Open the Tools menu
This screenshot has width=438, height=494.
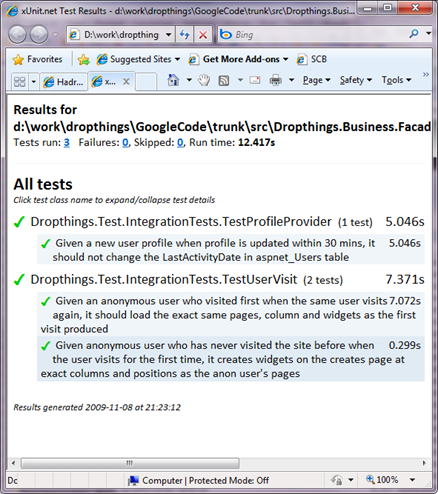tap(396, 80)
